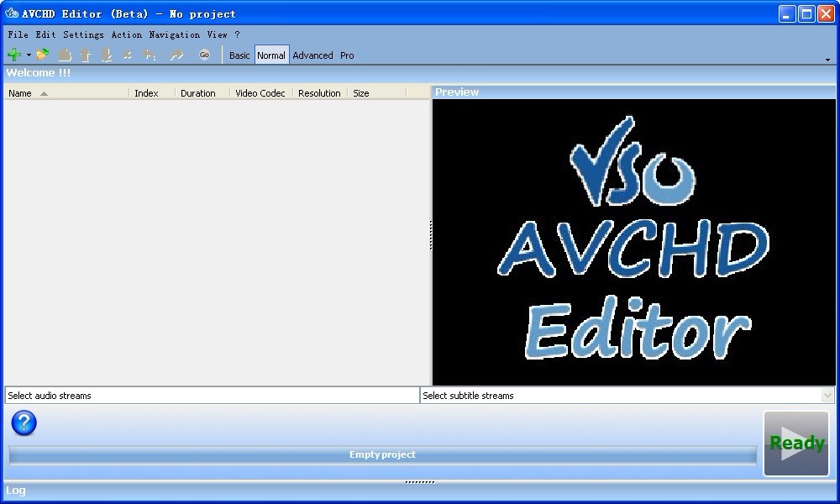Viewport: 840px width, 504px height.
Task: Click the Empty project progress bar
Action: (x=382, y=454)
